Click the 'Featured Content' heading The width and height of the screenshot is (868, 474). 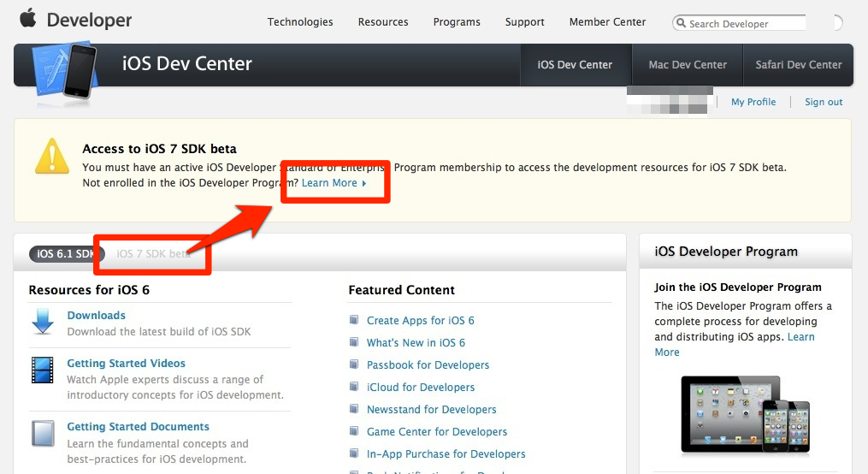coord(401,289)
